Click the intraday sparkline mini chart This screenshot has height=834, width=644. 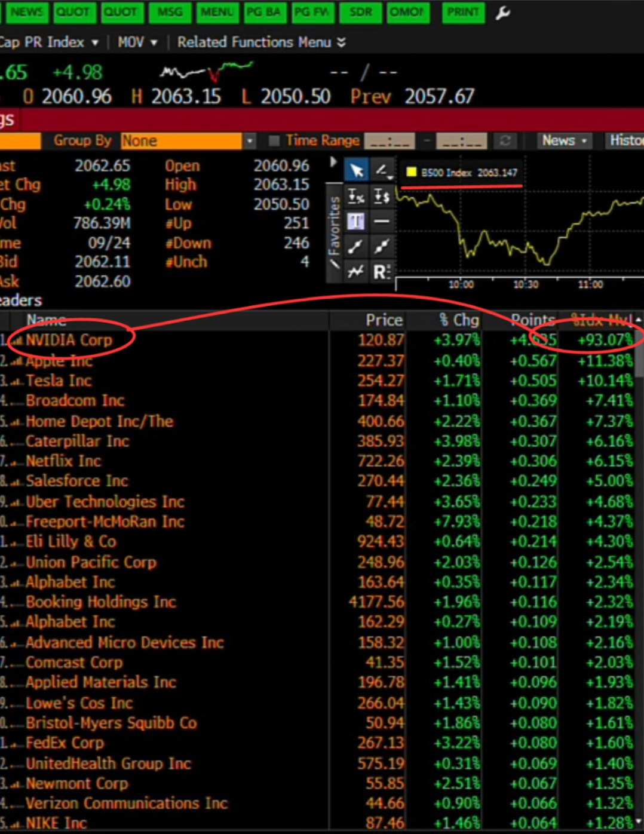coord(206,72)
